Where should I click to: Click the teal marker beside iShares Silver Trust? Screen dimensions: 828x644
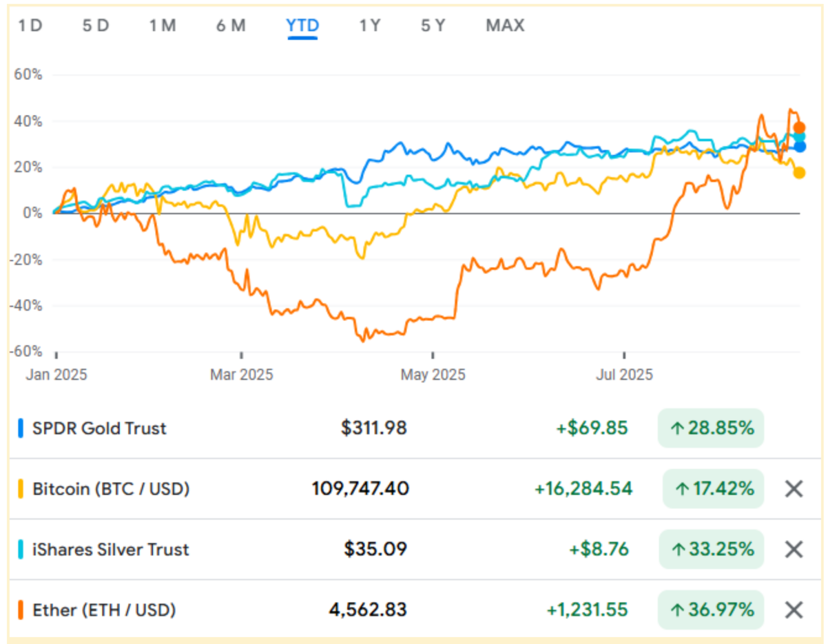pyautogui.click(x=20, y=549)
